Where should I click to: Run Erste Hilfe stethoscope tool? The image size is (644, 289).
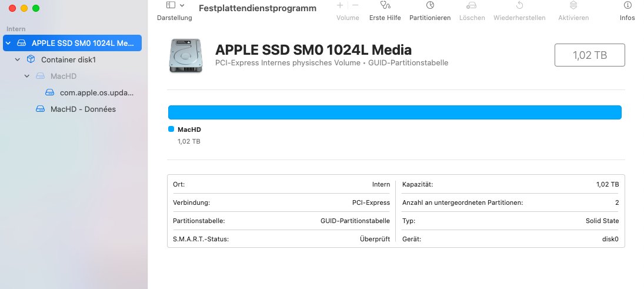coord(385,5)
